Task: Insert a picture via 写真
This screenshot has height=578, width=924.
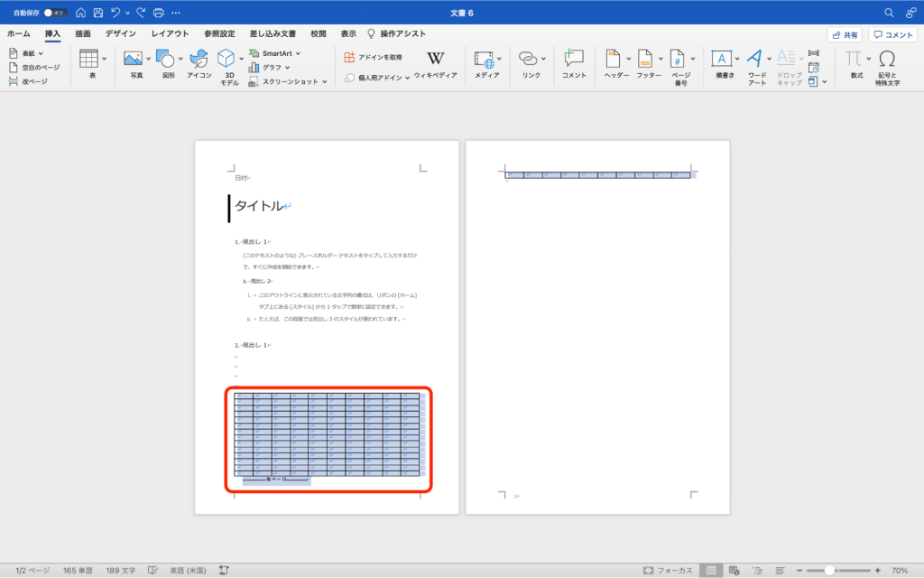Action: [134, 59]
